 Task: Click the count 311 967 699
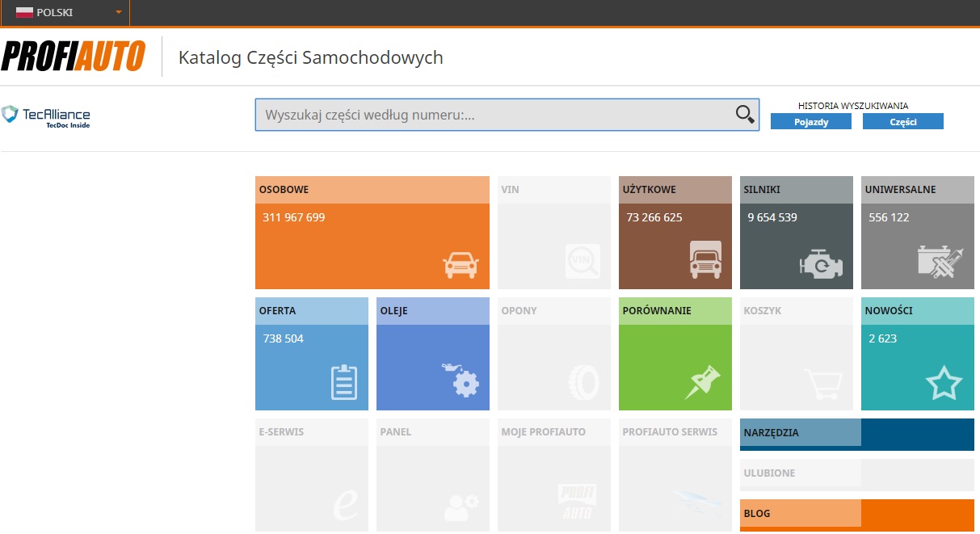294,217
